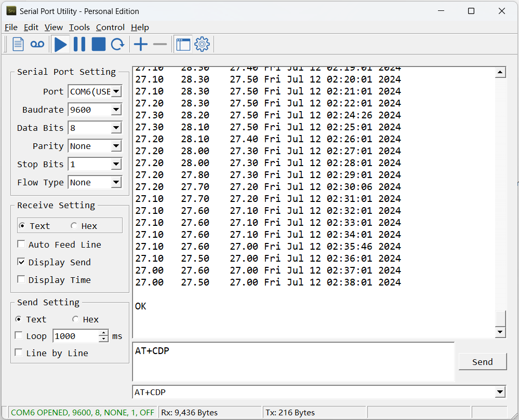This screenshot has height=420, width=519.
Task: Stop the serial port with the square icon
Action: pyautogui.click(x=98, y=44)
